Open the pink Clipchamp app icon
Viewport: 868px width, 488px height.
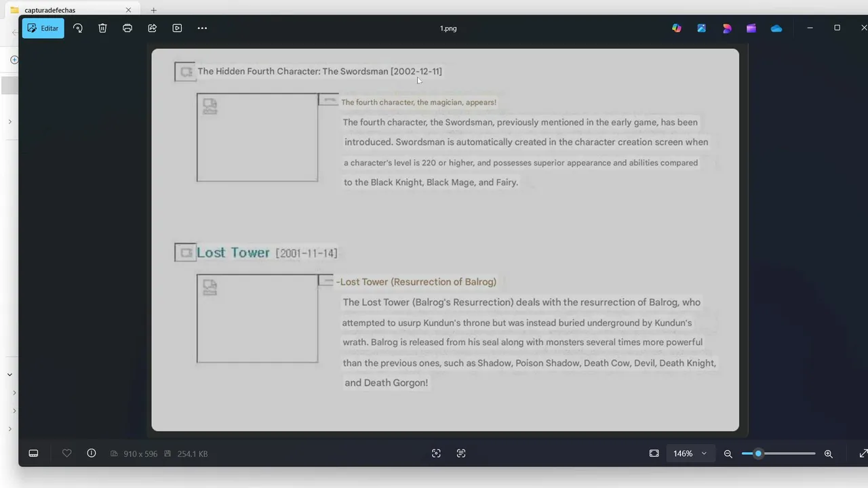(727, 28)
